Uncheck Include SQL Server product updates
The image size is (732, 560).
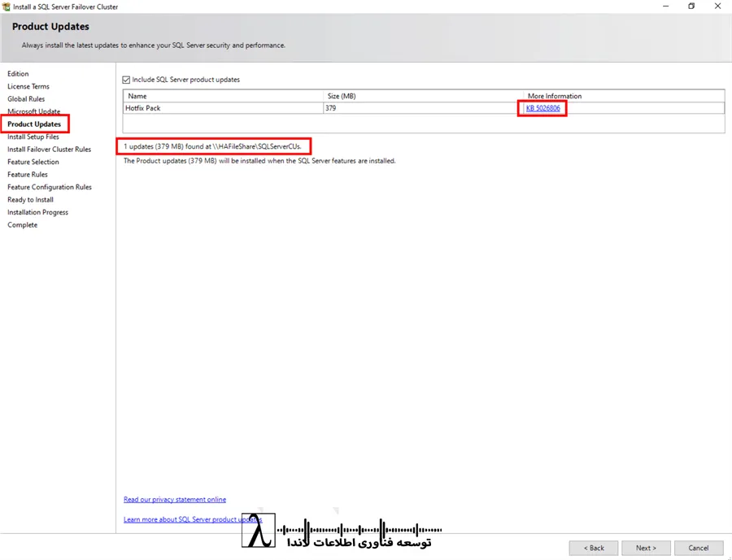(126, 80)
